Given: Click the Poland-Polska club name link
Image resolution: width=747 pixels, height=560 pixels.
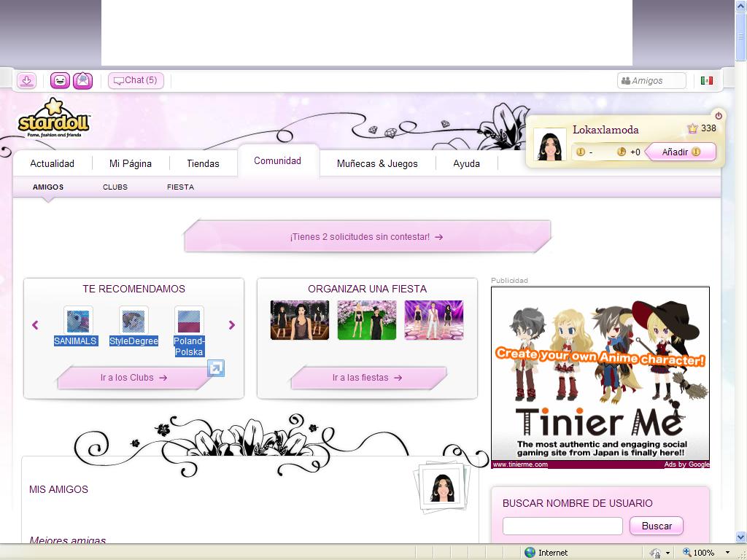Looking at the screenshot, I should 189,346.
